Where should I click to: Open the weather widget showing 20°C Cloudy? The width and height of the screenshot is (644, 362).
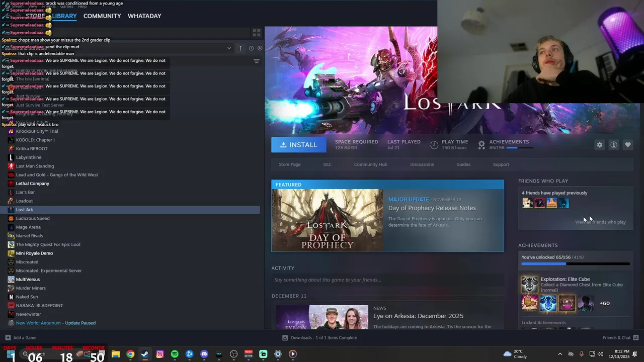click(515, 354)
